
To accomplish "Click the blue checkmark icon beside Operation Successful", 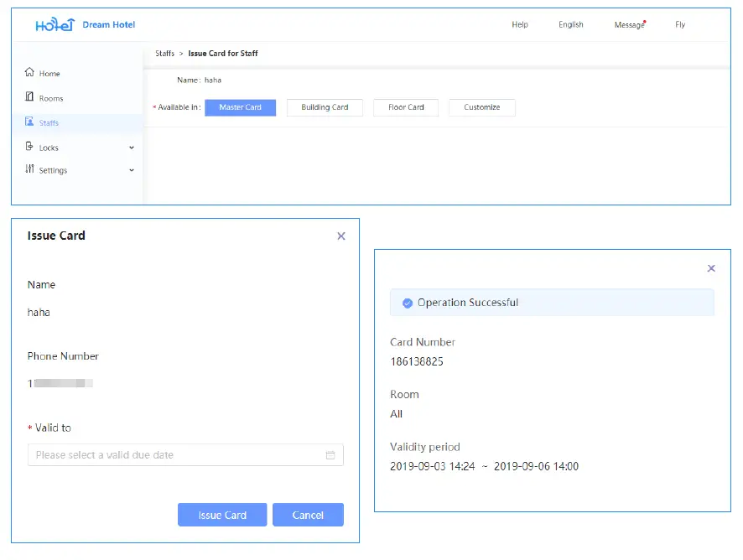I will [408, 303].
